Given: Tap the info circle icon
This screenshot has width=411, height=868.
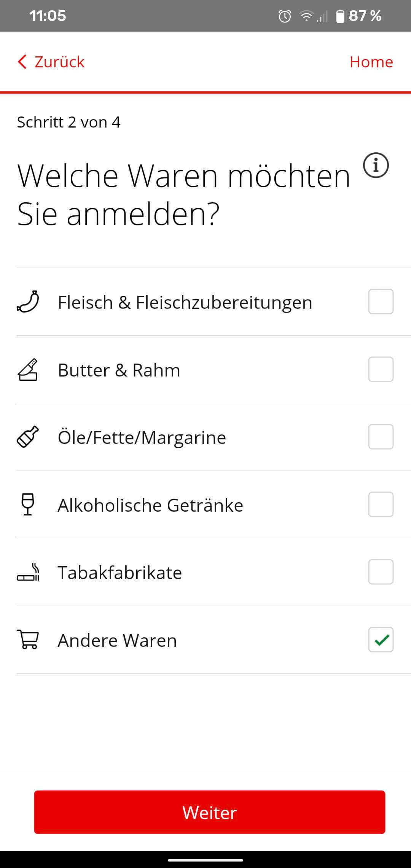Looking at the screenshot, I should point(376,166).
